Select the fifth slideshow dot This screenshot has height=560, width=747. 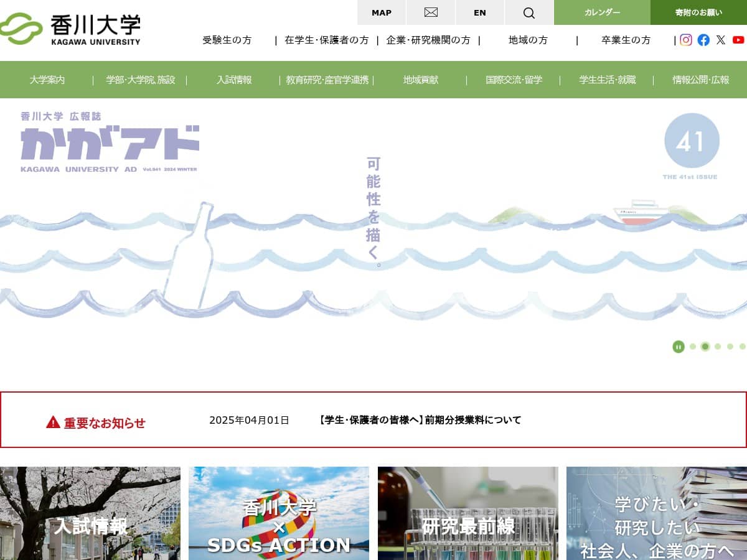[x=743, y=347]
